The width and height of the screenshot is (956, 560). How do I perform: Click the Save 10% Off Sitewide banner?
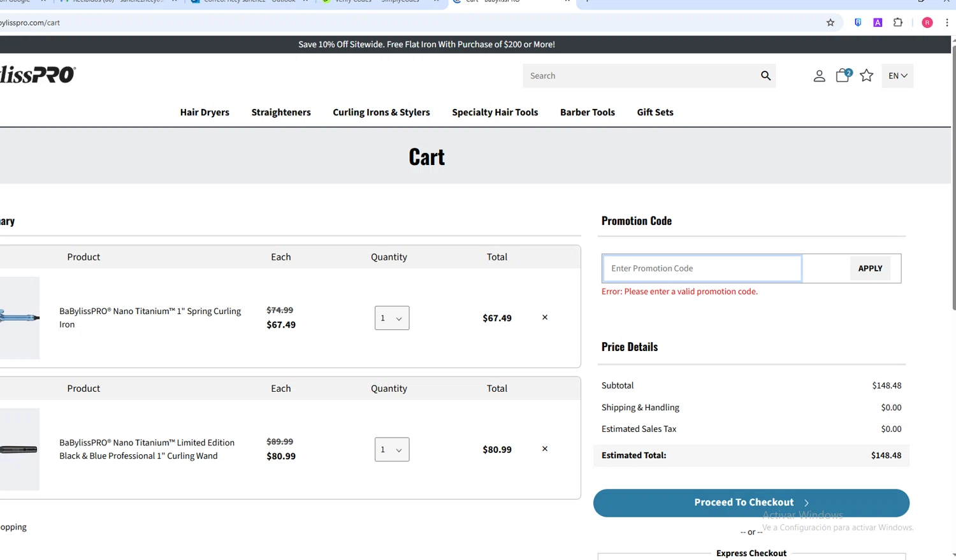(x=426, y=45)
